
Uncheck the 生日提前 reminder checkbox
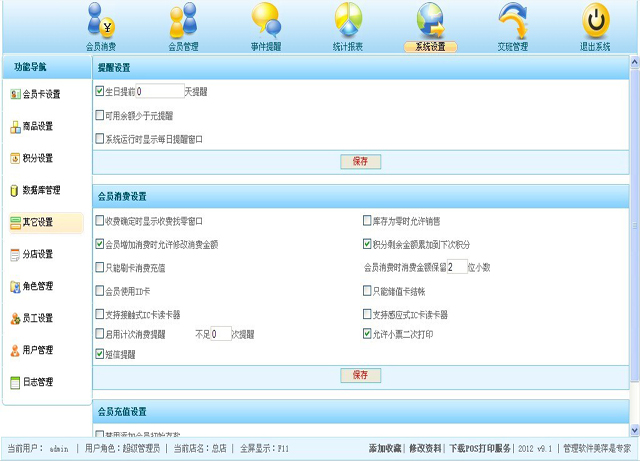100,91
